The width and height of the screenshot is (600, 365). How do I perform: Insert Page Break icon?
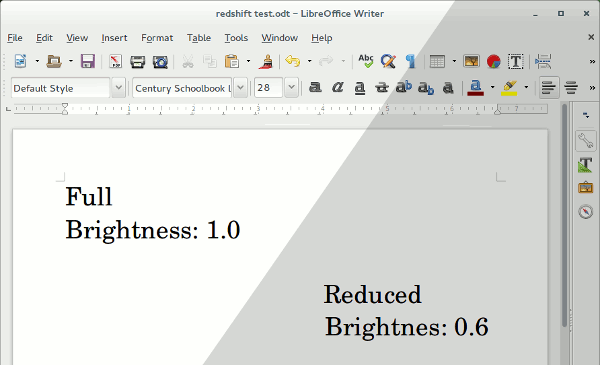pyautogui.click(x=543, y=61)
